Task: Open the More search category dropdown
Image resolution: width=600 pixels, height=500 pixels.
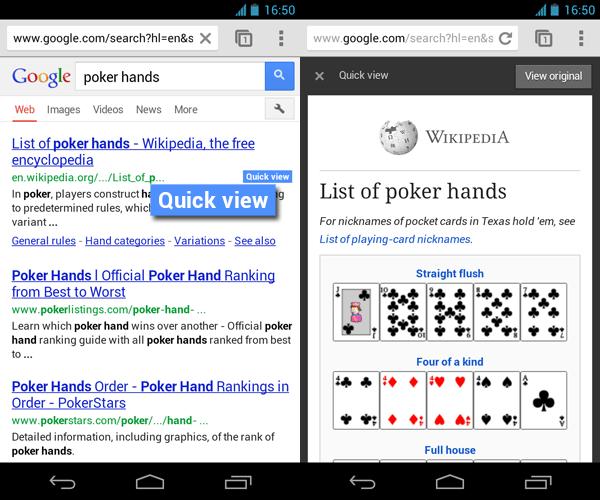Action: coord(186,109)
